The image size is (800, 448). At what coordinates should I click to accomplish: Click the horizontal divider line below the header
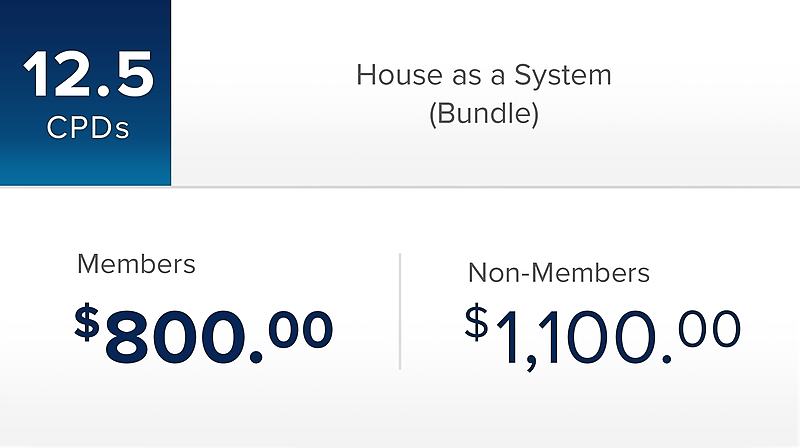pyautogui.click(x=400, y=187)
